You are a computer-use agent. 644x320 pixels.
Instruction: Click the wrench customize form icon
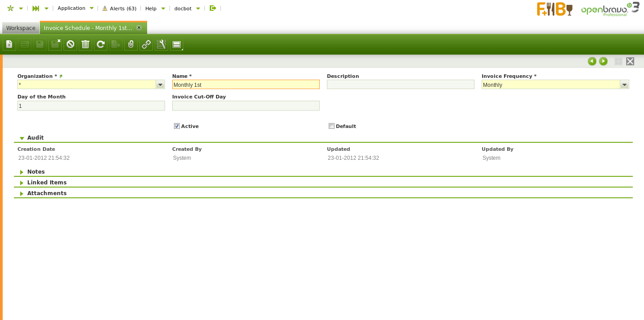(x=161, y=44)
